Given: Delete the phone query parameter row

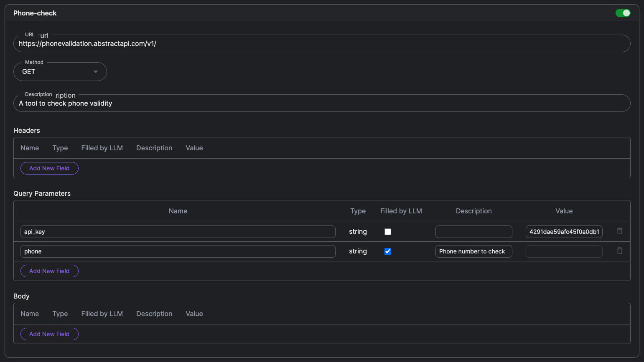Looking at the screenshot, I should pyautogui.click(x=620, y=251).
